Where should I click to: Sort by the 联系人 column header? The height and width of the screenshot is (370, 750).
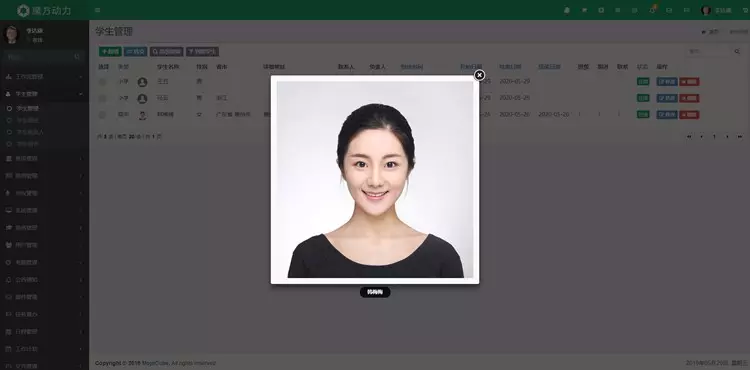[x=346, y=67]
